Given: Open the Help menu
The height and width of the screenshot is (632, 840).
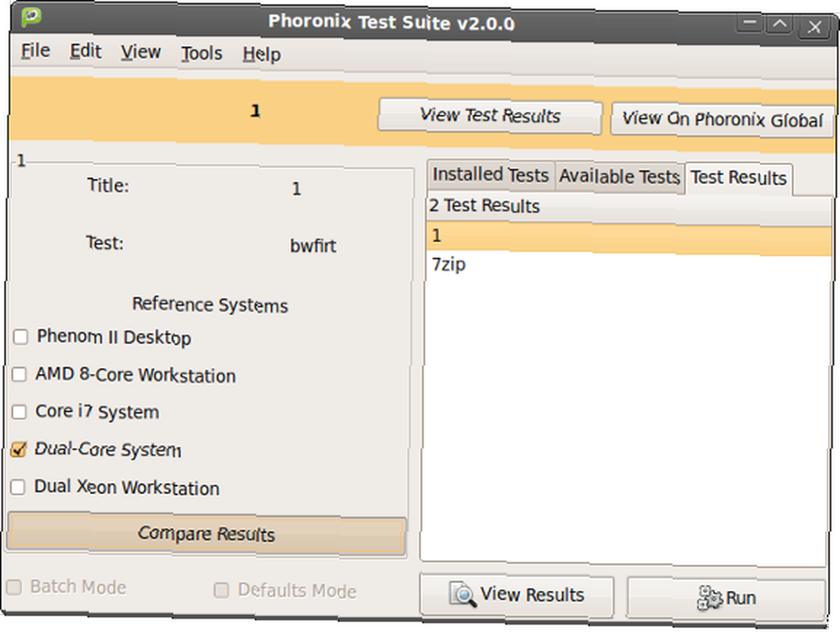Looking at the screenshot, I should click(261, 54).
